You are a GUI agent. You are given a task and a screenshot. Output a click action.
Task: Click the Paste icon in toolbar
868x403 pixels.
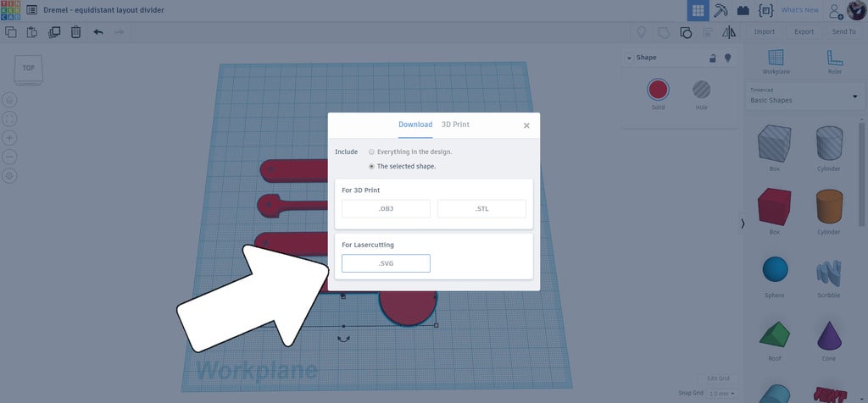click(x=32, y=32)
